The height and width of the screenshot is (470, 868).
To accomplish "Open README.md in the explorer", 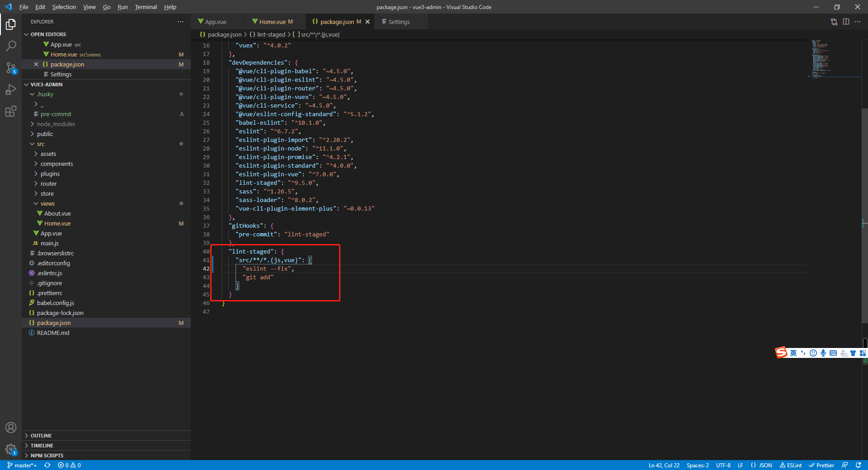I will (x=106, y=333).
